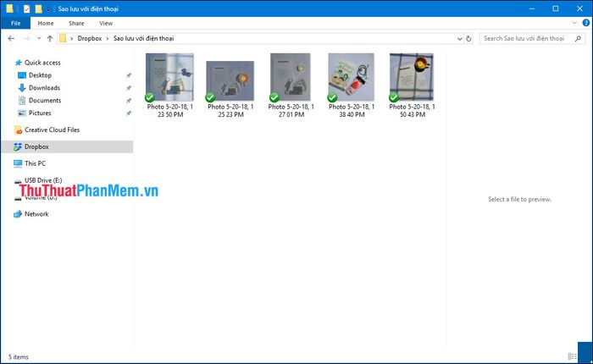The image size is (593, 364).
Task: Click the Quick access star icon
Action: [18, 63]
